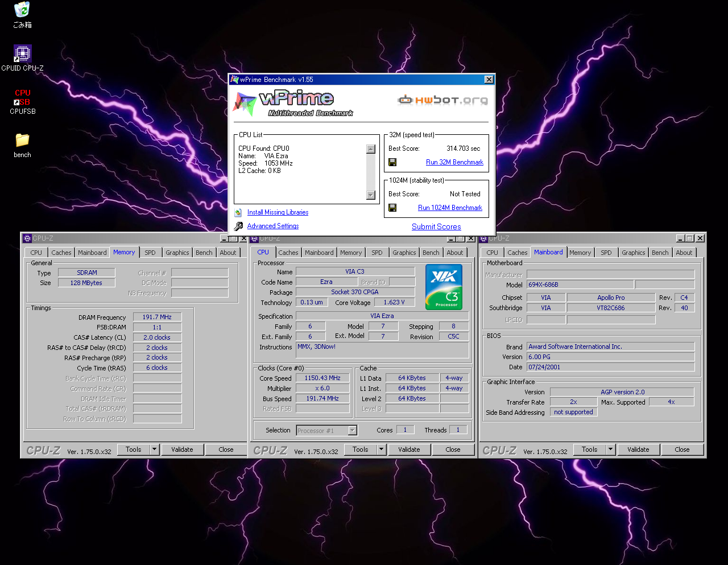Click the save icon for 32M score
The image size is (728, 565).
[392, 162]
